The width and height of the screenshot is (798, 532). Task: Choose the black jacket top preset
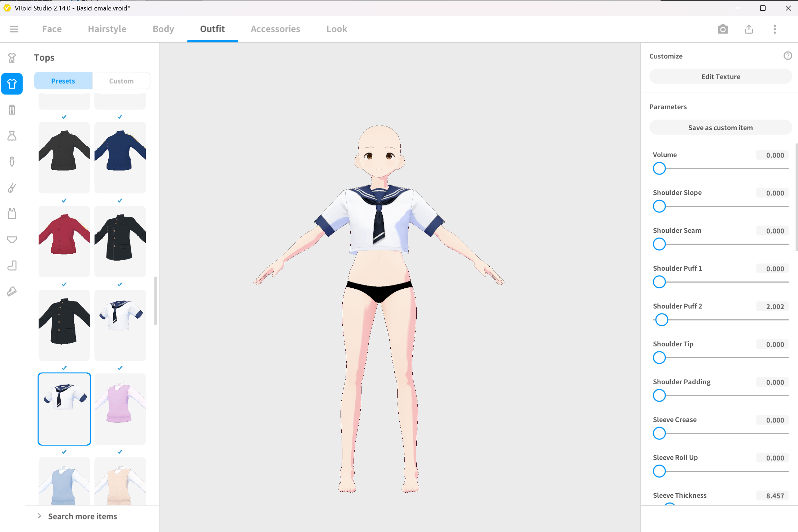pos(64,158)
